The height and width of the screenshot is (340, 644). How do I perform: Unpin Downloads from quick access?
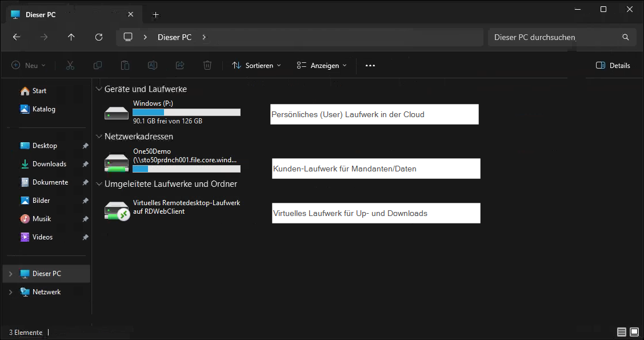[86, 164]
